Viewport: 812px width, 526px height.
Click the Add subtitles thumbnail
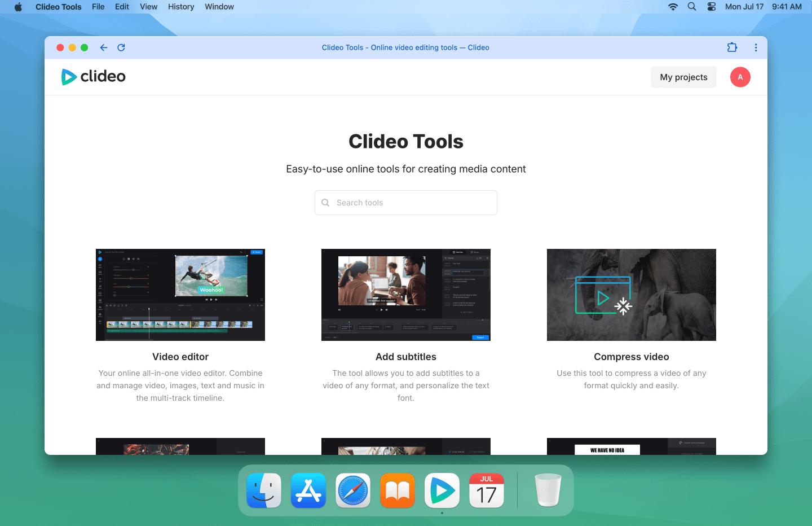[x=406, y=295]
